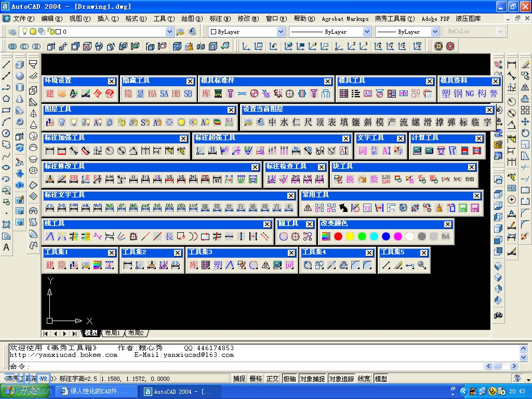Click the 中 layer icon in 设置当前图层
Image resolution: width=532 pixels, height=399 pixels.
272,122
